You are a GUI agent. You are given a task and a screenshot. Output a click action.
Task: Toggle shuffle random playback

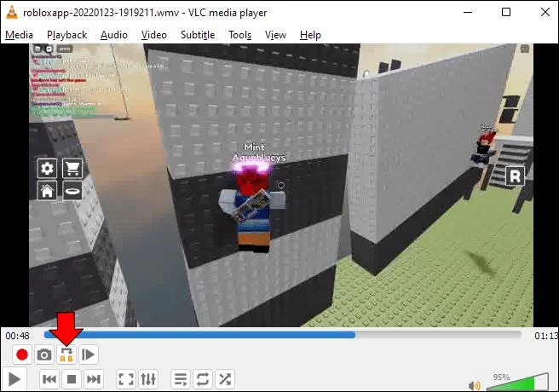tap(225, 379)
